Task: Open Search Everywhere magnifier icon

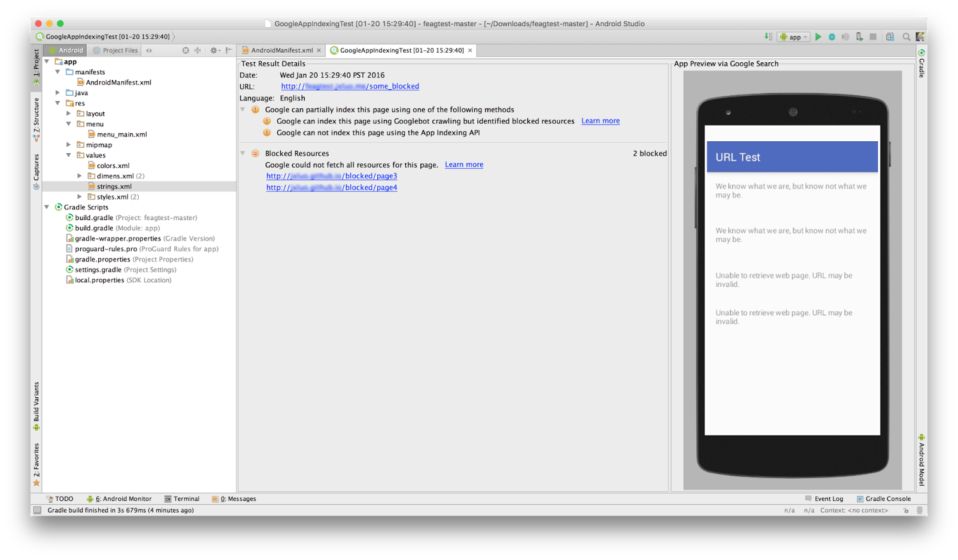Action: [x=907, y=37]
